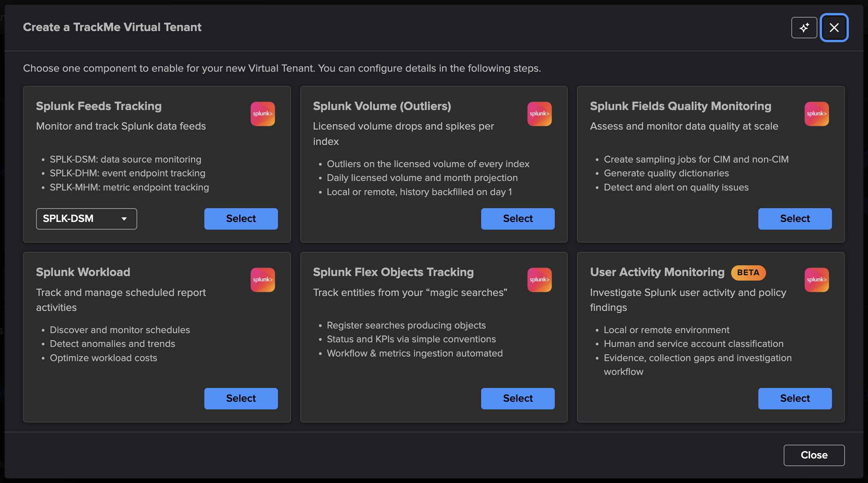
Task: Click Splunk logo on Volume (Outliers) card
Action: pyautogui.click(x=539, y=114)
